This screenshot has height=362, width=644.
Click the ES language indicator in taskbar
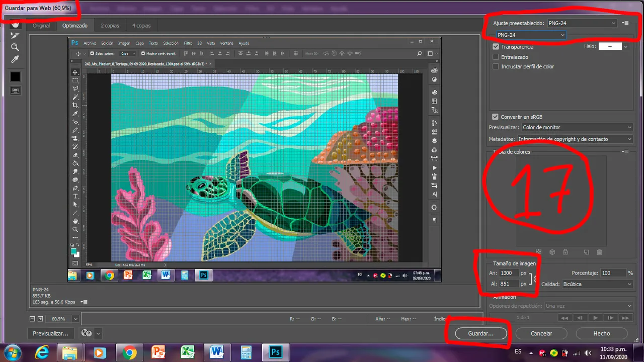click(518, 351)
